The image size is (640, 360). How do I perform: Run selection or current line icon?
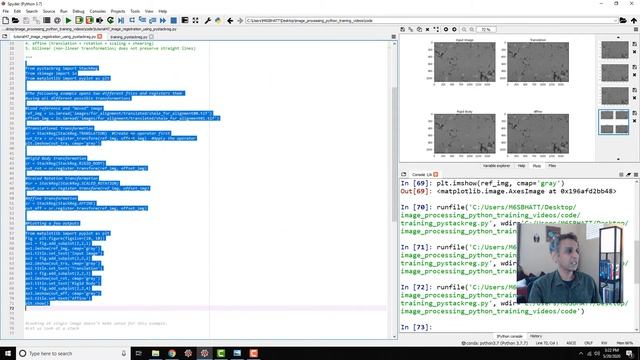[100, 20]
